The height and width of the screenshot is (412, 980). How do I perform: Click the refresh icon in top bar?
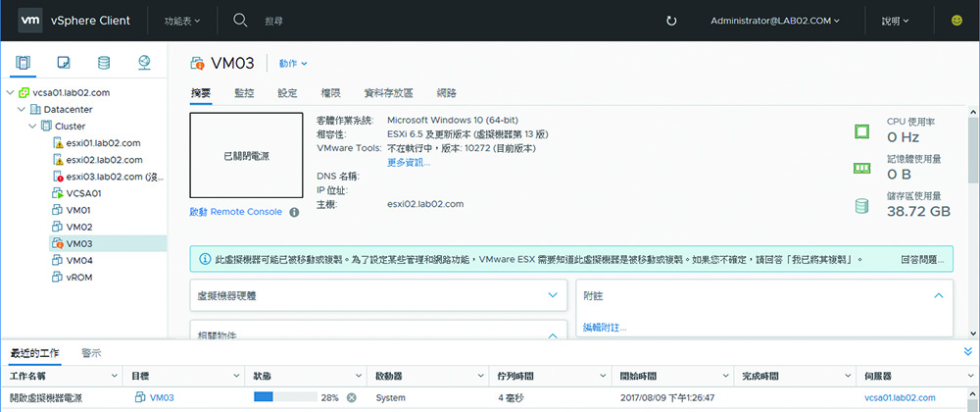[671, 22]
